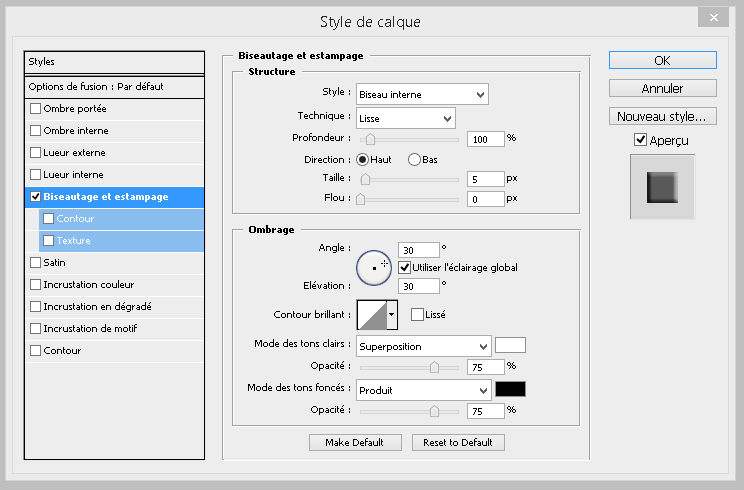This screenshot has height=490, width=744.
Task: Click the Profondeur slider handle
Action: point(370,139)
